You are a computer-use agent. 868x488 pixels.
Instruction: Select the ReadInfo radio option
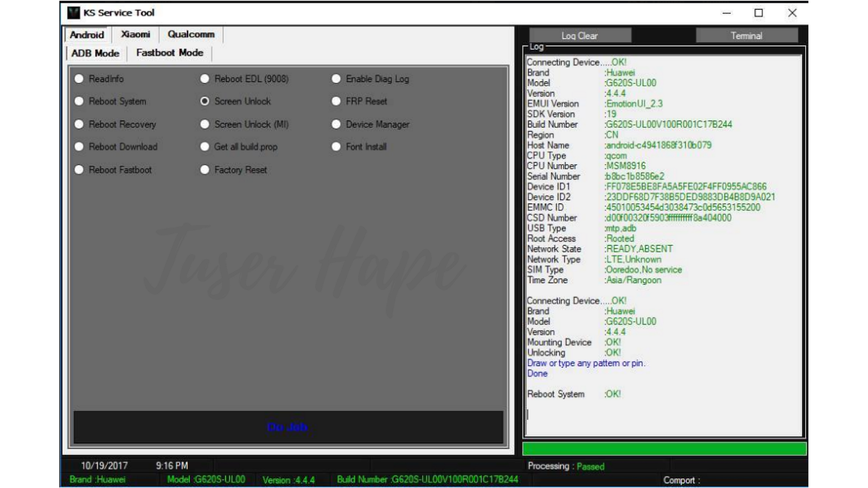point(79,79)
